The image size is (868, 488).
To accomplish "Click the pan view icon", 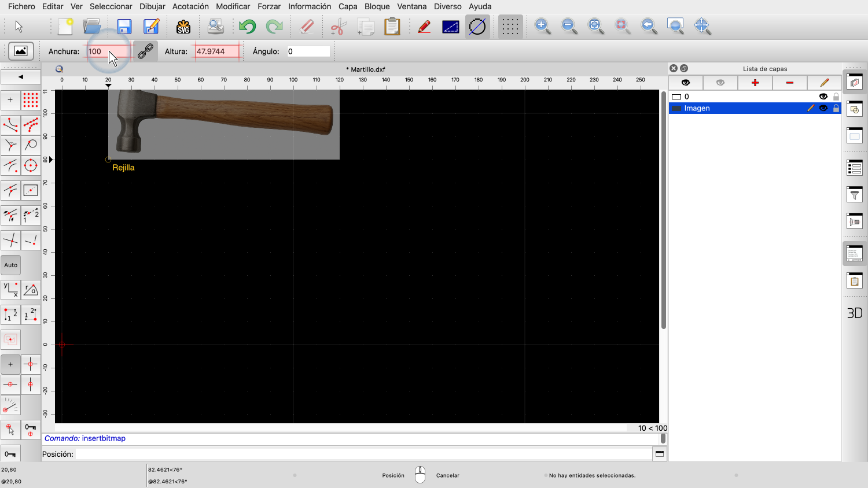I will click(702, 26).
